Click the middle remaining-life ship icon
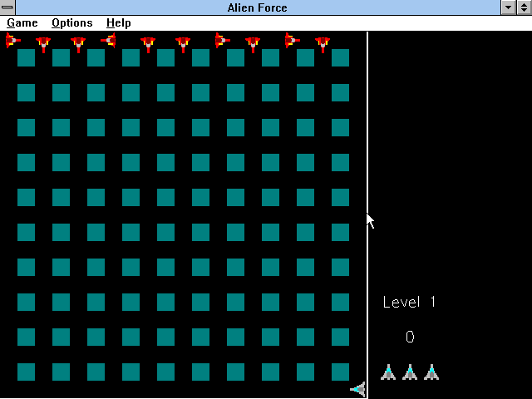532x399 pixels. pyautogui.click(x=410, y=372)
